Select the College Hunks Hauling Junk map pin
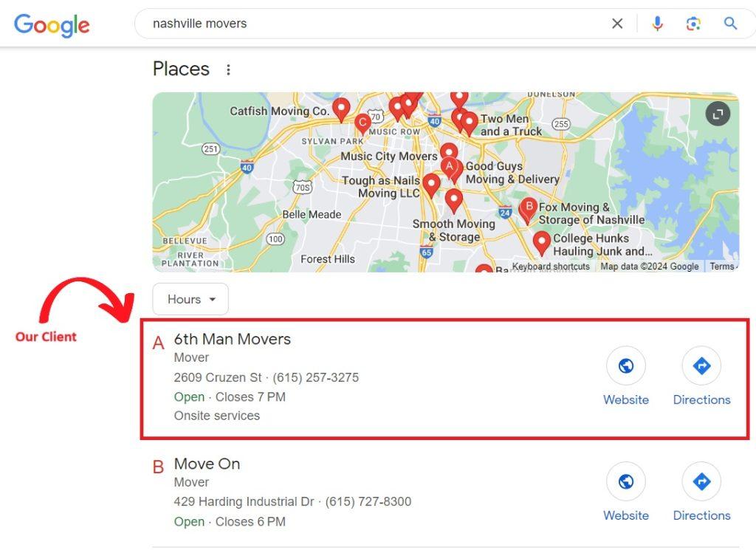This screenshot has height=553, width=756. coord(542,241)
